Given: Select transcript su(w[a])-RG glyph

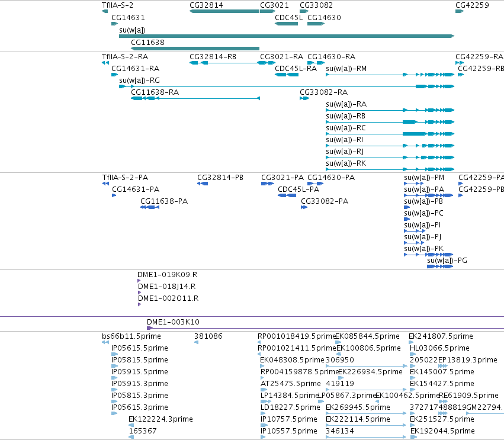Looking at the screenshot, I should coord(287,86).
